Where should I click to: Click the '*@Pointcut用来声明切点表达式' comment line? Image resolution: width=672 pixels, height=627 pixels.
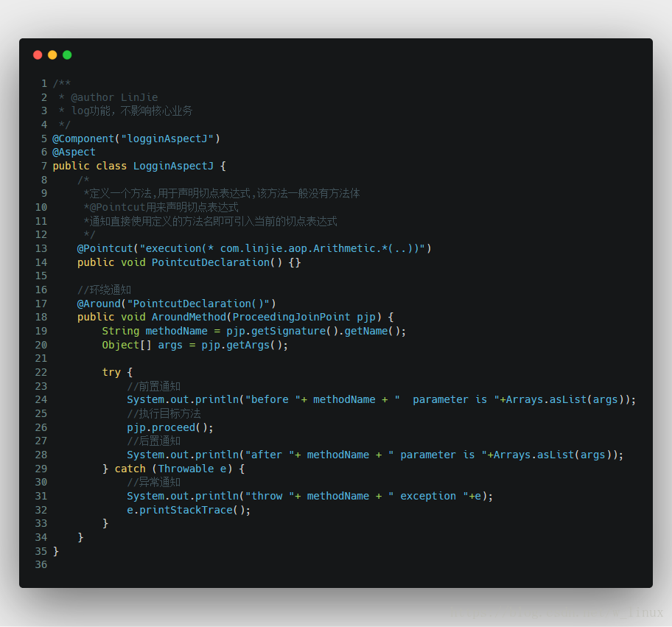161,208
